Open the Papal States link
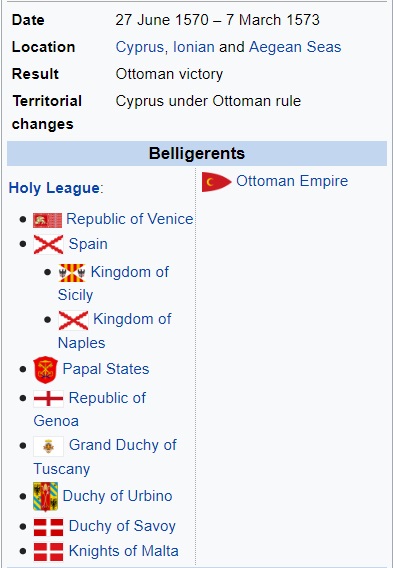Viewport: 393px width, 568px height. [106, 369]
